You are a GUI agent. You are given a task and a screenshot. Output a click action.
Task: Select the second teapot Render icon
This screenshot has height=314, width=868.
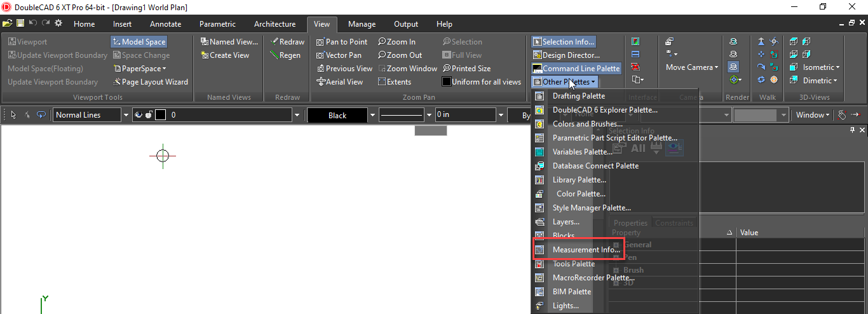(734, 55)
